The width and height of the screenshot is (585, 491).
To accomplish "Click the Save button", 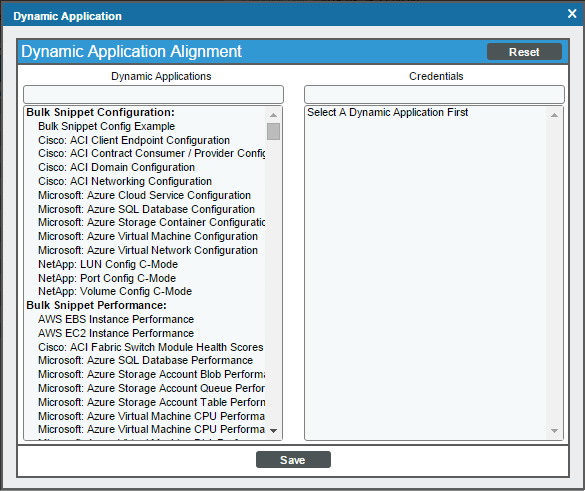I will (293, 460).
